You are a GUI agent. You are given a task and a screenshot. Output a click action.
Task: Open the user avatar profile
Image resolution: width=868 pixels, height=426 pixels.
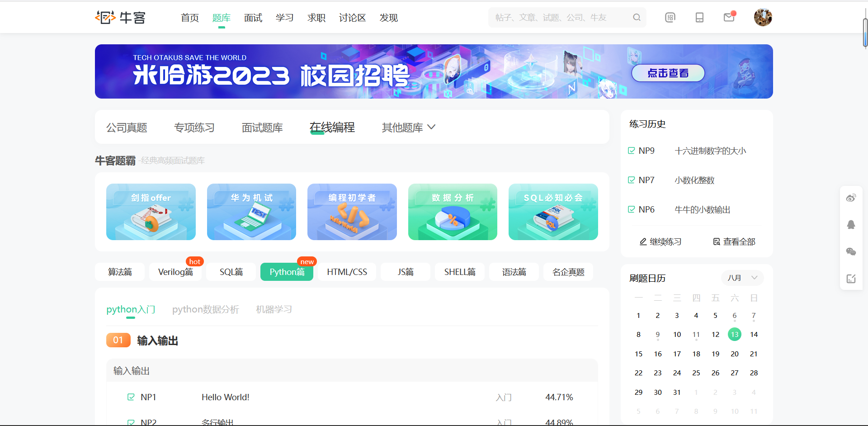point(763,17)
